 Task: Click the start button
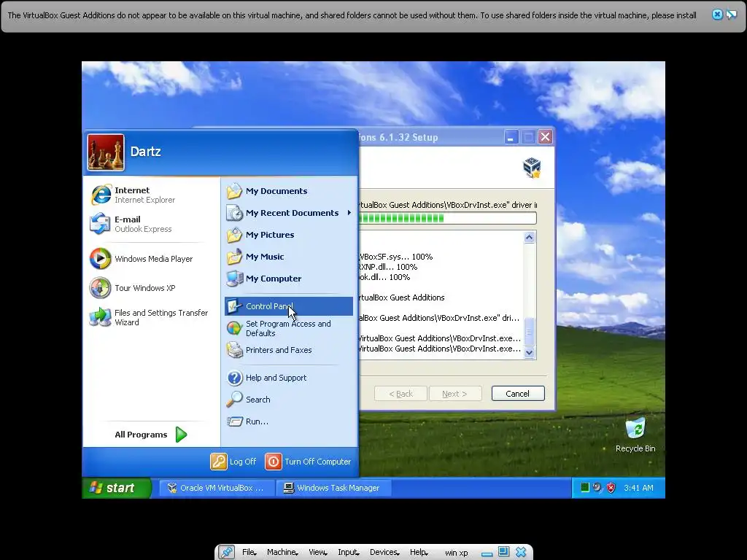coord(117,488)
